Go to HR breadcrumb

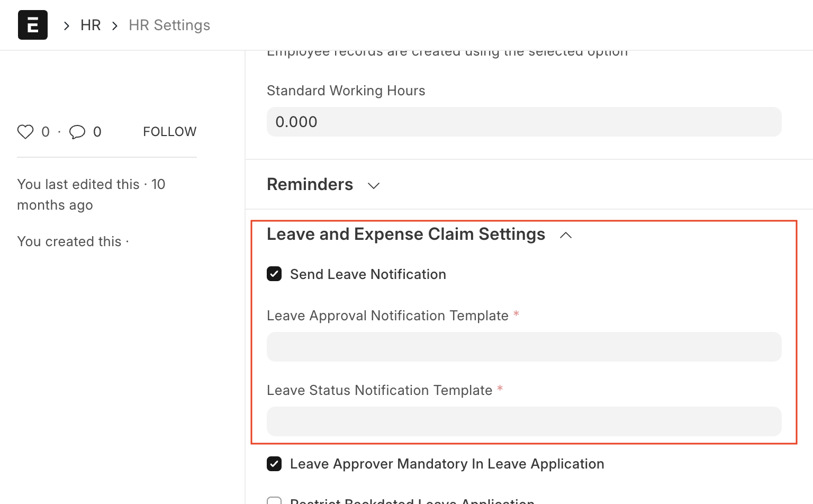pyautogui.click(x=91, y=25)
